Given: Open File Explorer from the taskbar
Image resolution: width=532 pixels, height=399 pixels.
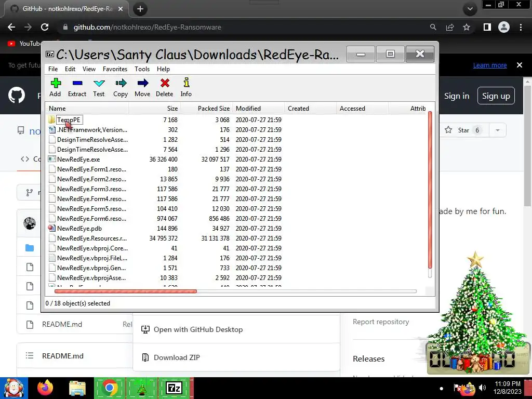Looking at the screenshot, I should (77, 388).
